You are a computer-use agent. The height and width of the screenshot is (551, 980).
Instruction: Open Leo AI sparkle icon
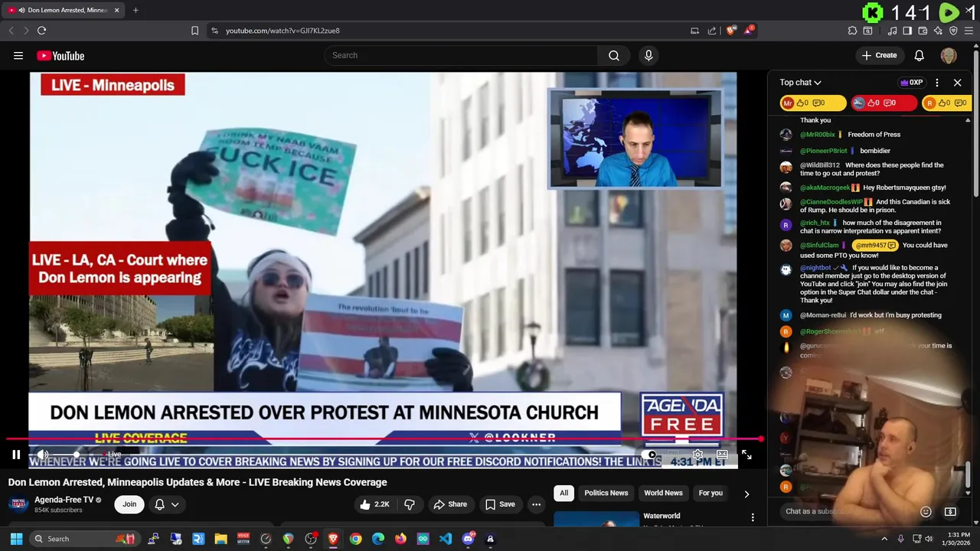938,31
